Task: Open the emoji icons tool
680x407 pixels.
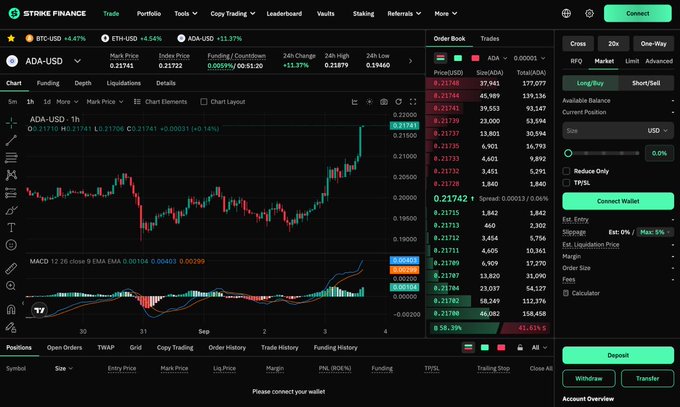Action: 11,245
